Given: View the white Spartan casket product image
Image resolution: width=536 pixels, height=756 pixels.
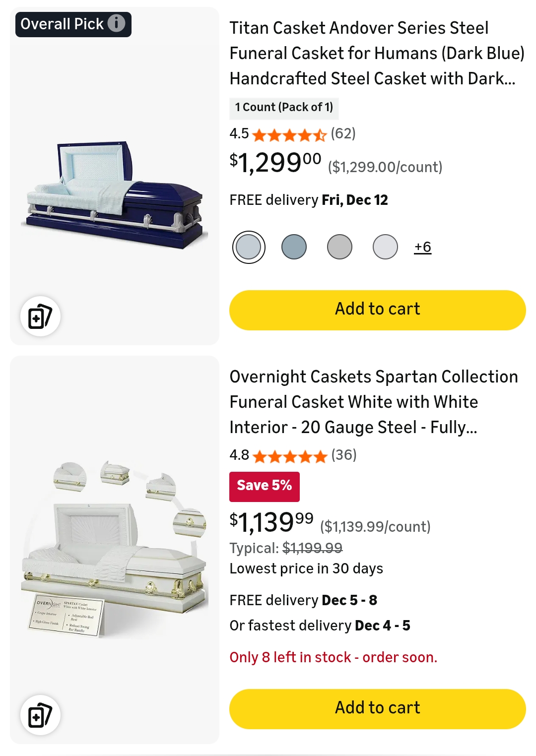Looking at the screenshot, I should (x=115, y=551).
